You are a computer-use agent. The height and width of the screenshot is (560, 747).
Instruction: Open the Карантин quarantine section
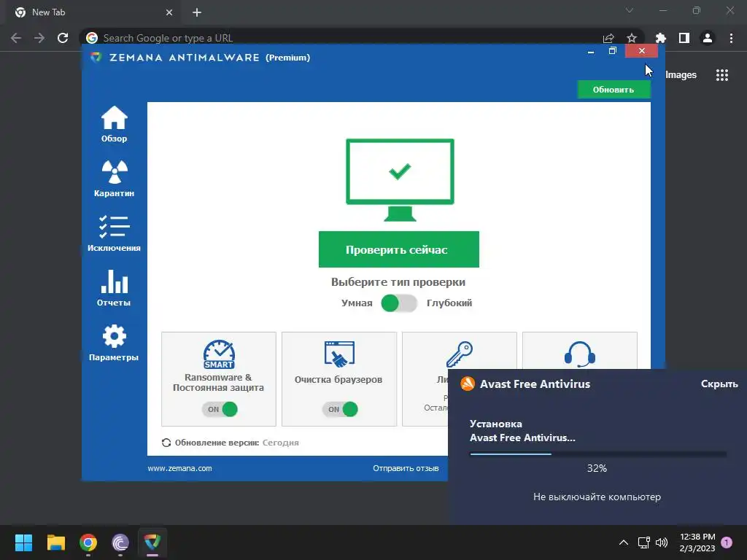[114, 179]
